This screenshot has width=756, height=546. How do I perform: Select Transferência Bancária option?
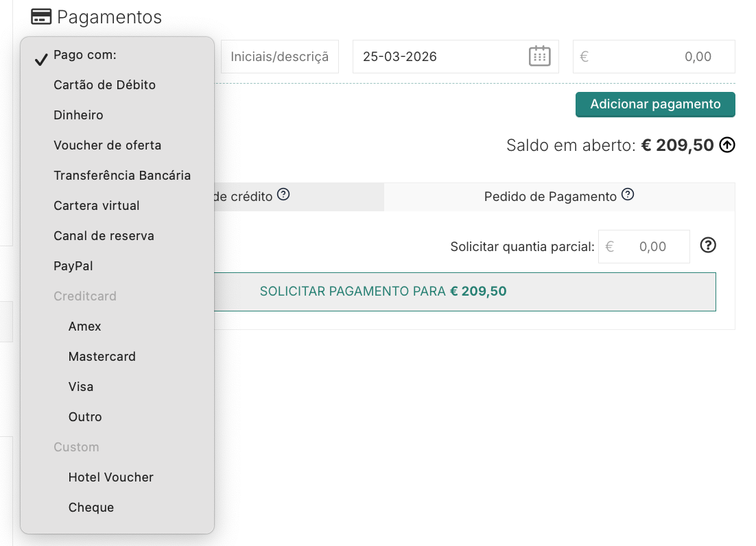117,176
